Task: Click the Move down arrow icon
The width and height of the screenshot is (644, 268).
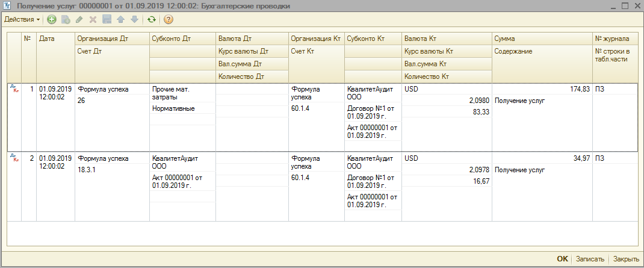Action: (x=134, y=19)
